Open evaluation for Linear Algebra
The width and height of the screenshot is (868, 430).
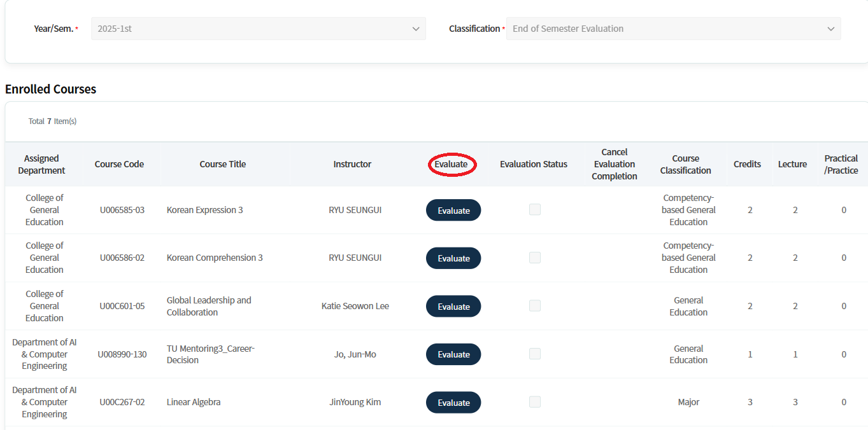(x=453, y=403)
